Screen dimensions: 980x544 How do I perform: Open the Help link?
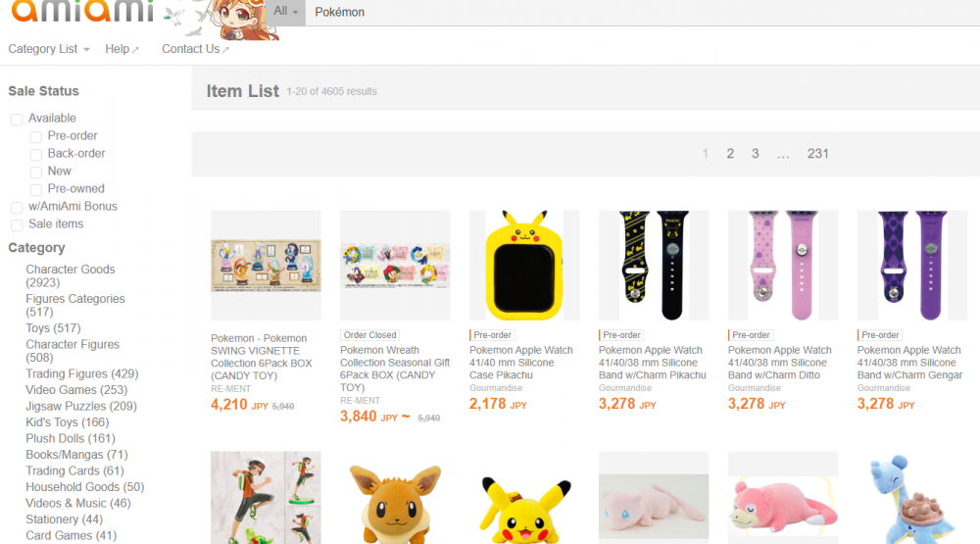pyautogui.click(x=122, y=49)
